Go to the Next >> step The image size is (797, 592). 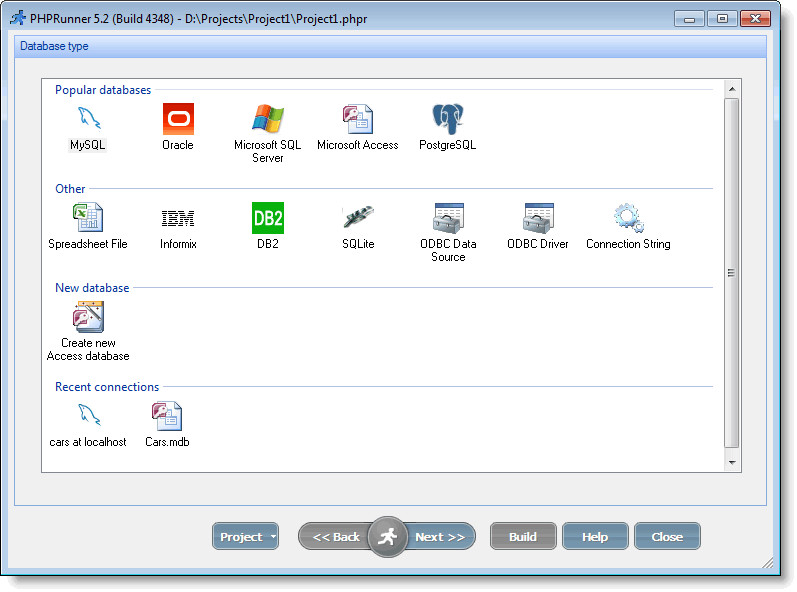440,537
